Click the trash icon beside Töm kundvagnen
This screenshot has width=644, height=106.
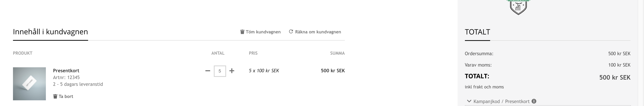242,32
